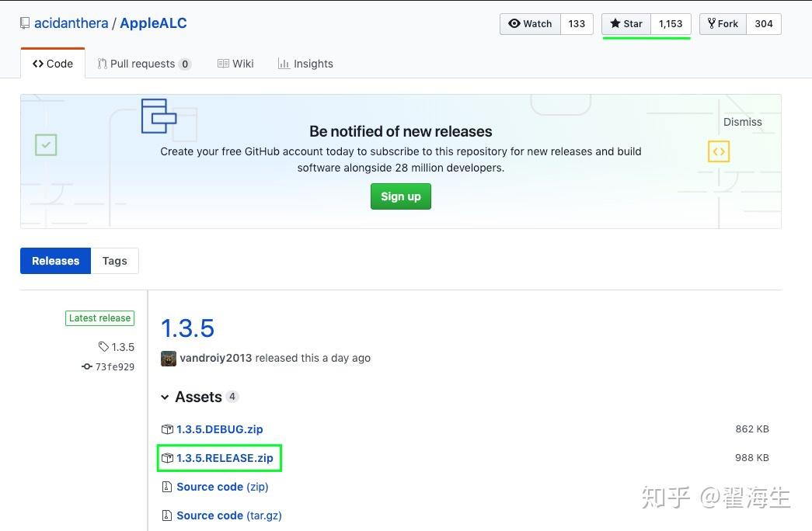Open the 304 forks count

[x=763, y=24]
